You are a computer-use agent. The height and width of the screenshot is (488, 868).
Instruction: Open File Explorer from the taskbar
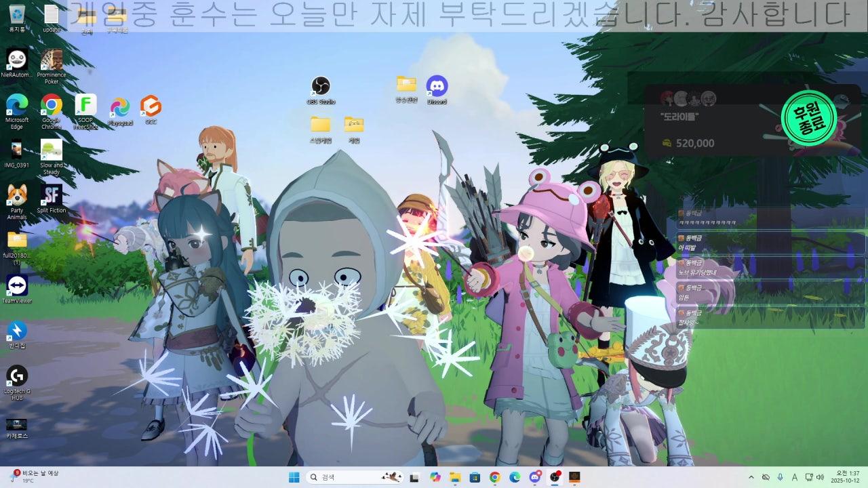455,477
